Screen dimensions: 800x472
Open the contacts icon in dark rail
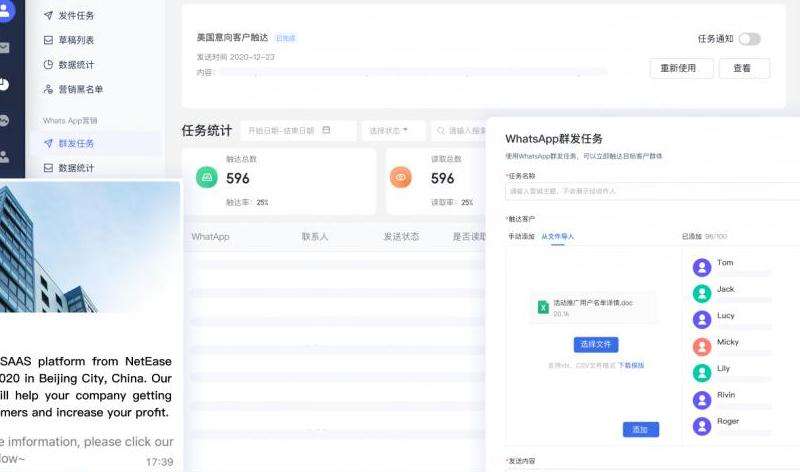tap(5, 157)
